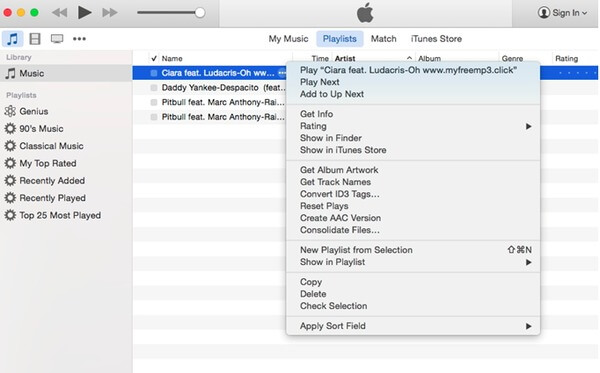Open the My Top Rated playlist
Screen dimensions: 600x373
[x=48, y=163]
